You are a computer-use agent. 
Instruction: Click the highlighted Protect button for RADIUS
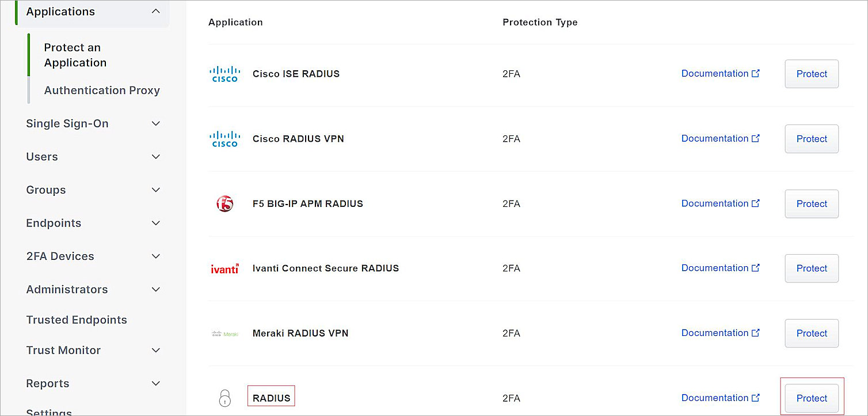coord(812,398)
